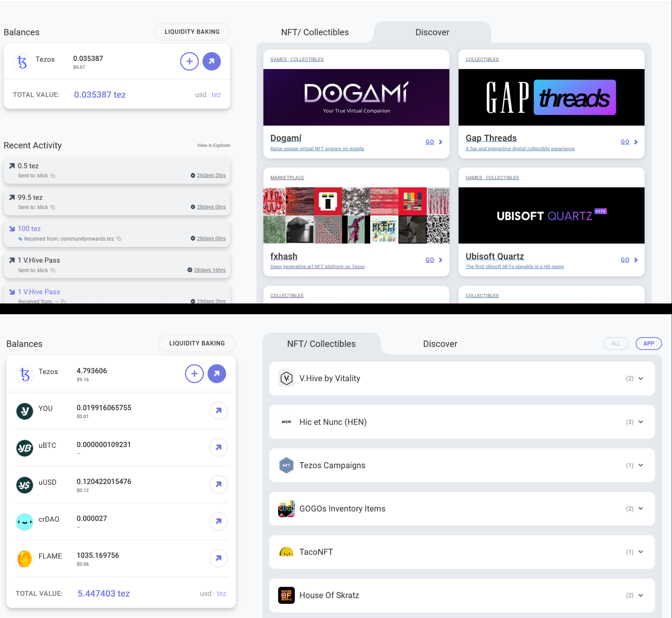Expand House Of Skratz collection
The image size is (672, 618).
pos(641,595)
